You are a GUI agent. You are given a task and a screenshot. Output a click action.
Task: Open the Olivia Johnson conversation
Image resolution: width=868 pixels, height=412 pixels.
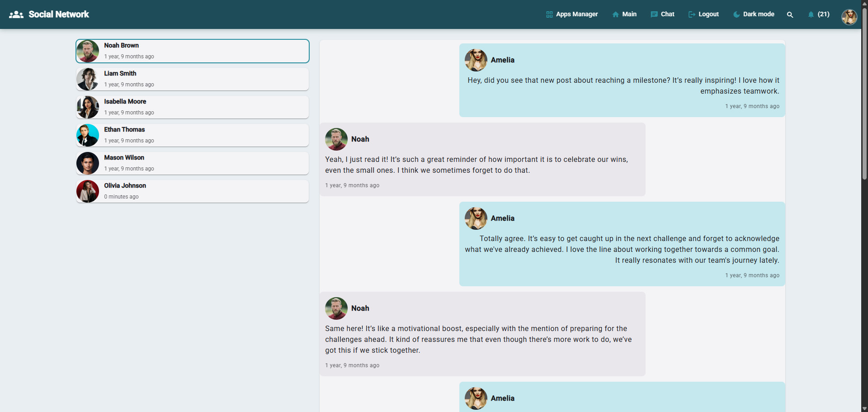pyautogui.click(x=193, y=191)
